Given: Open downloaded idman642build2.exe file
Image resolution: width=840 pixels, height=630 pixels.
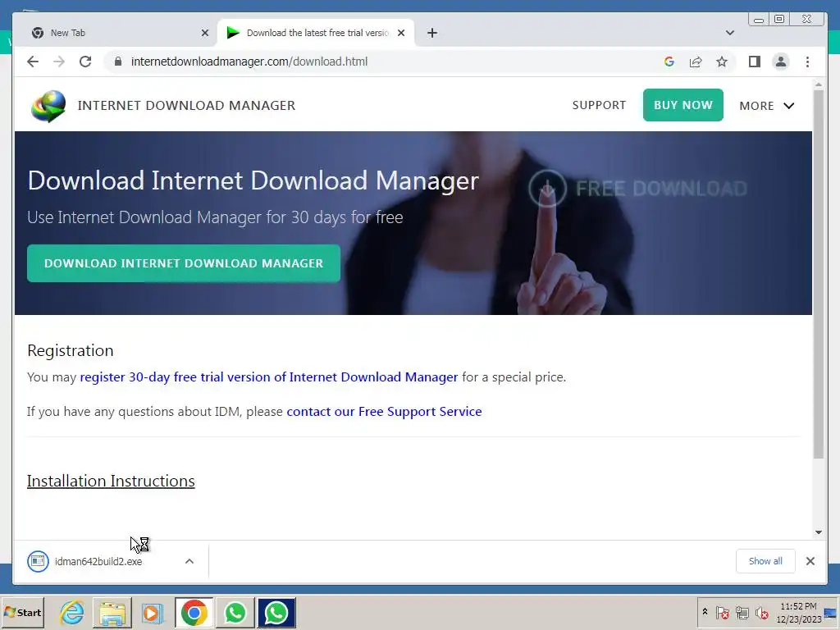Looking at the screenshot, I should point(98,561).
